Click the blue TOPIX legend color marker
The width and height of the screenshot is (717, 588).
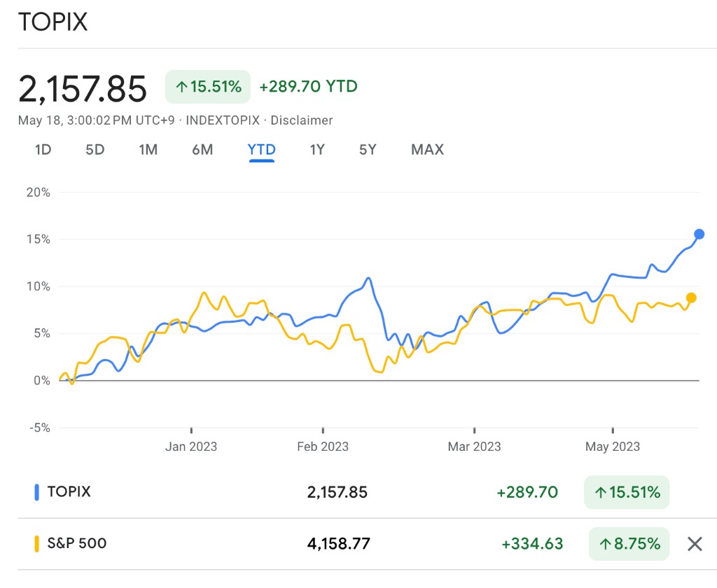coord(36,492)
